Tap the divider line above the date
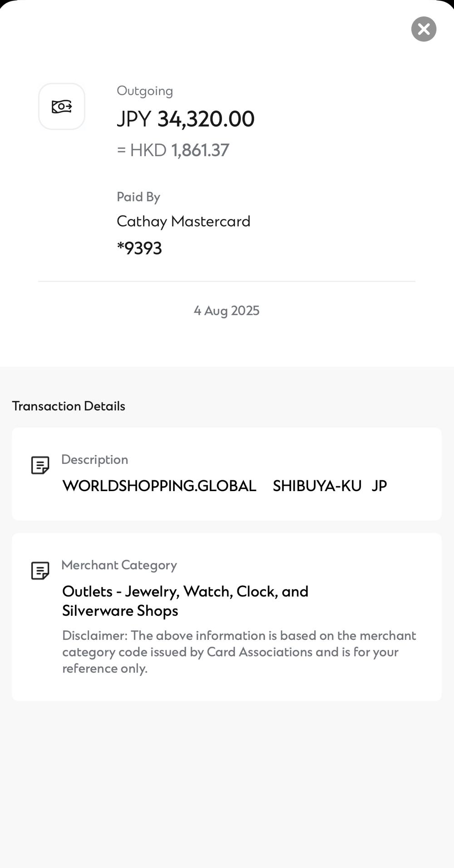The height and width of the screenshot is (868, 454). [227, 281]
